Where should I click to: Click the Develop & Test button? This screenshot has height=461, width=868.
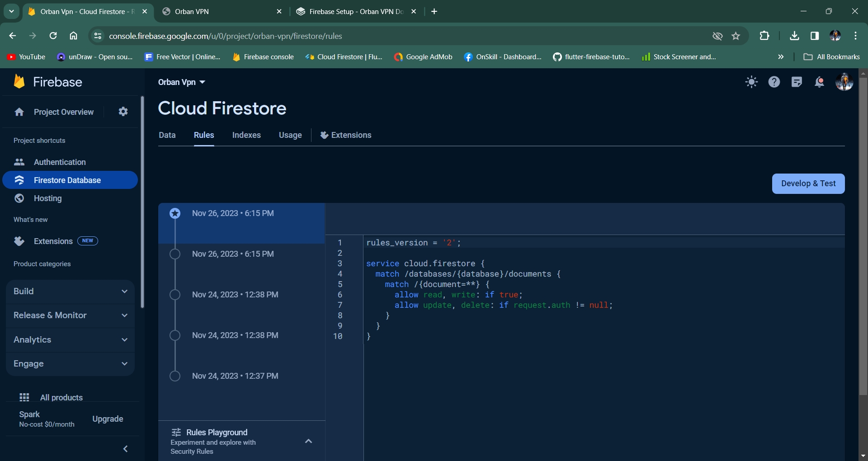click(x=808, y=183)
